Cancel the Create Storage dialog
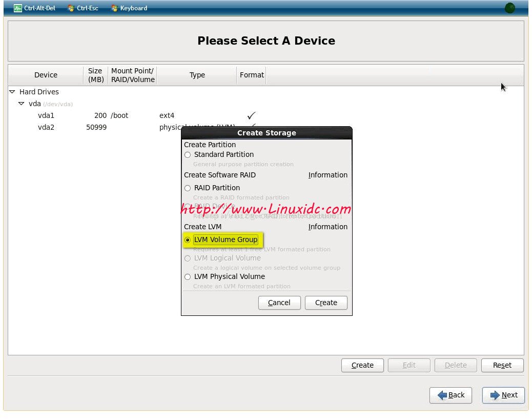 pyautogui.click(x=279, y=303)
